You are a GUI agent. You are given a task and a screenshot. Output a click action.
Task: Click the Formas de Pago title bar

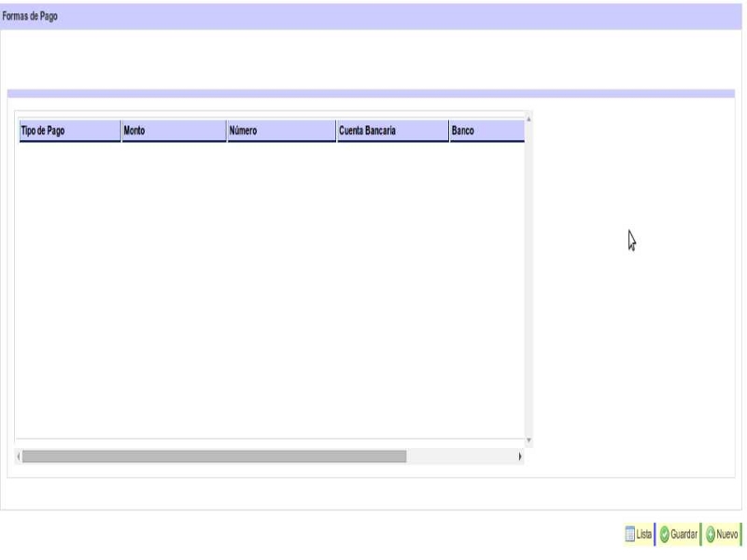[373, 17]
